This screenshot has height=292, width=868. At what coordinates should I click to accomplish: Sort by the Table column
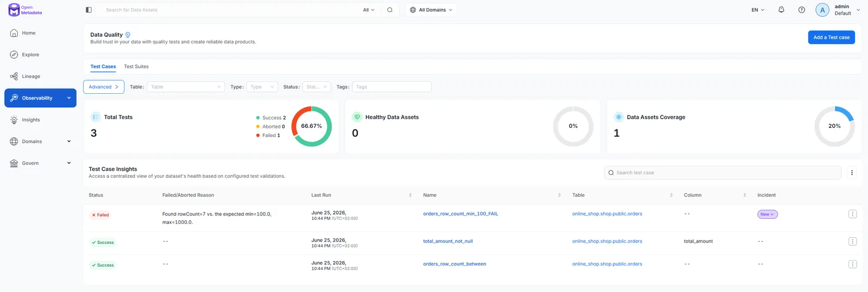coord(671,195)
